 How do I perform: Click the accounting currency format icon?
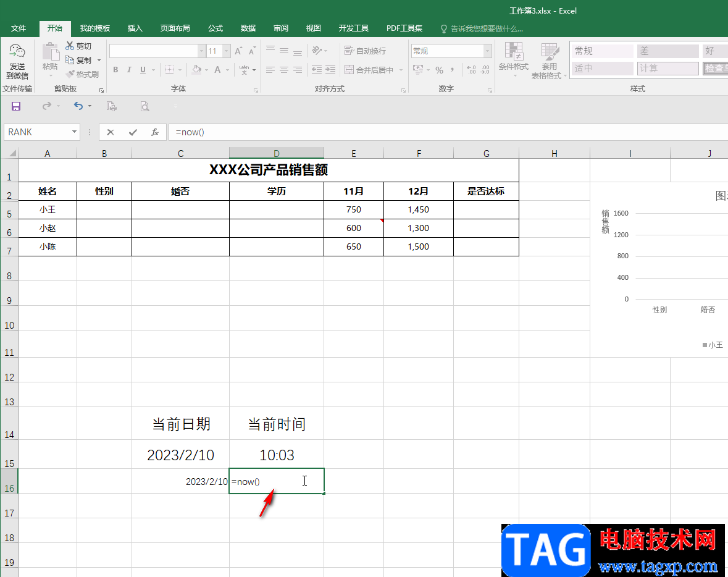(418, 70)
